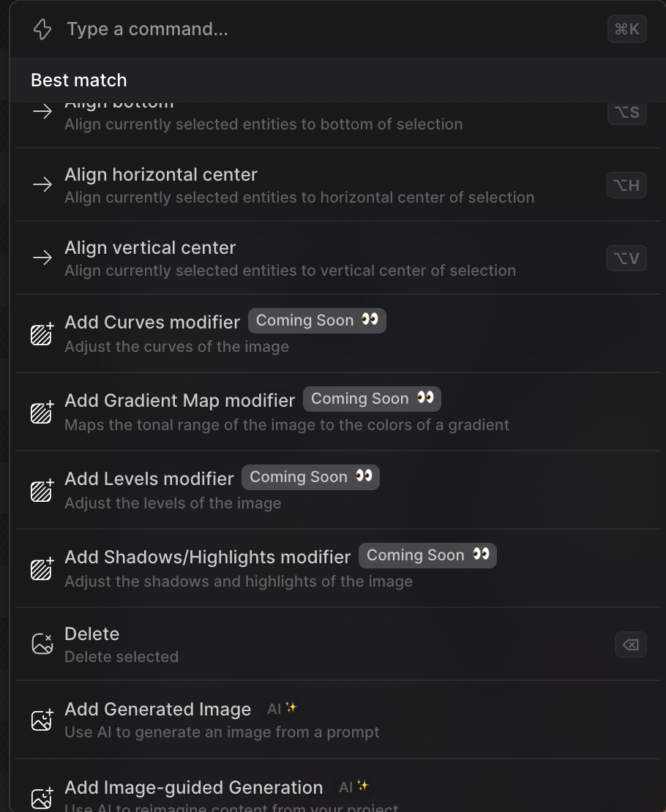The height and width of the screenshot is (812, 666).
Task: Click the backspace shortcut key badge
Action: point(630,644)
